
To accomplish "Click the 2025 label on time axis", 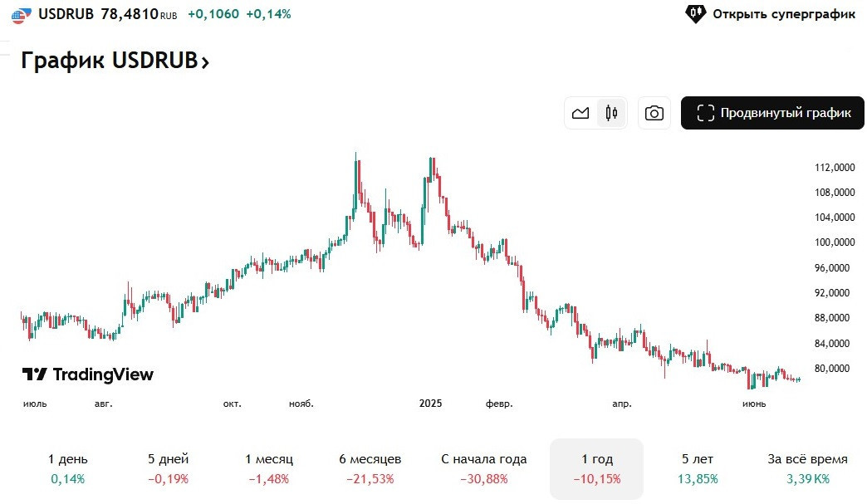I will click(x=430, y=404).
